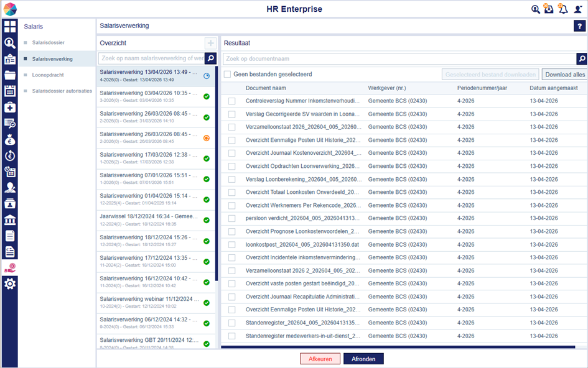Select checkbox for loonkostpost_202604 .dat file

point(231,245)
